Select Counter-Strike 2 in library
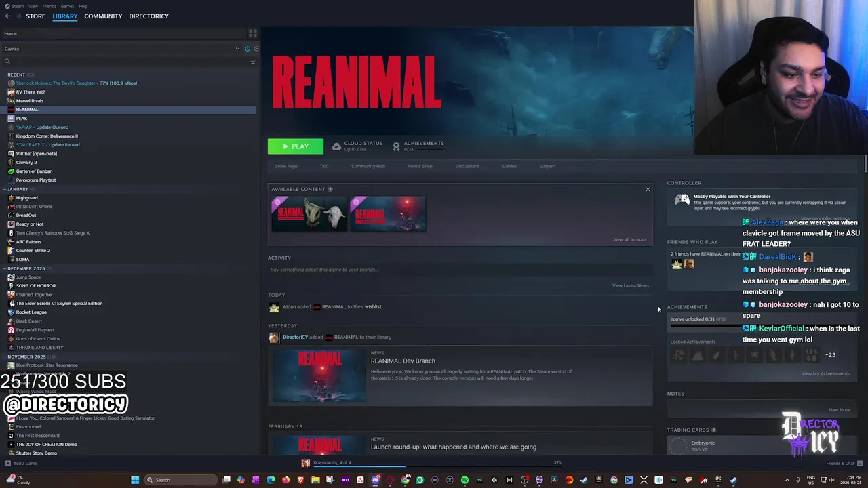Image resolution: width=868 pixels, height=488 pixels. pyautogui.click(x=33, y=251)
